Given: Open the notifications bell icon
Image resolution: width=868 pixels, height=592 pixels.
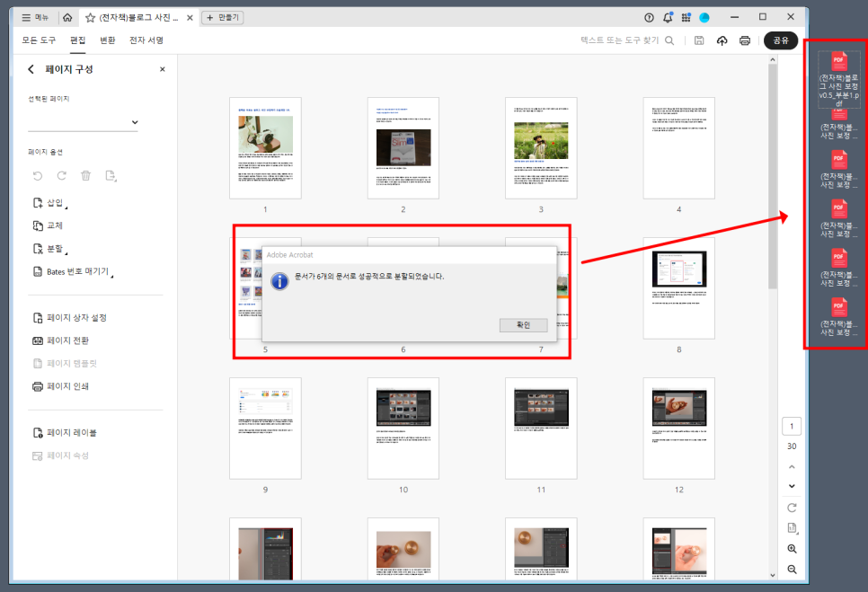Looking at the screenshot, I should pyautogui.click(x=668, y=18).
